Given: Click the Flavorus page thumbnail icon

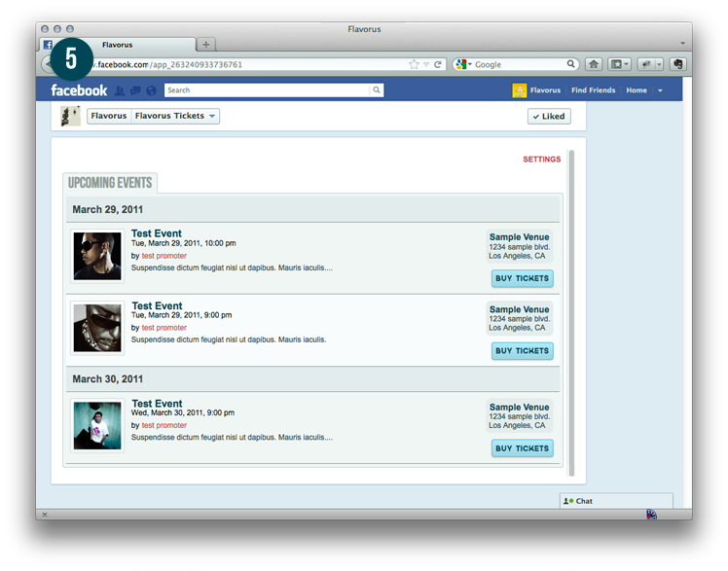Looking at the screenshot, I should pos(71,116).
